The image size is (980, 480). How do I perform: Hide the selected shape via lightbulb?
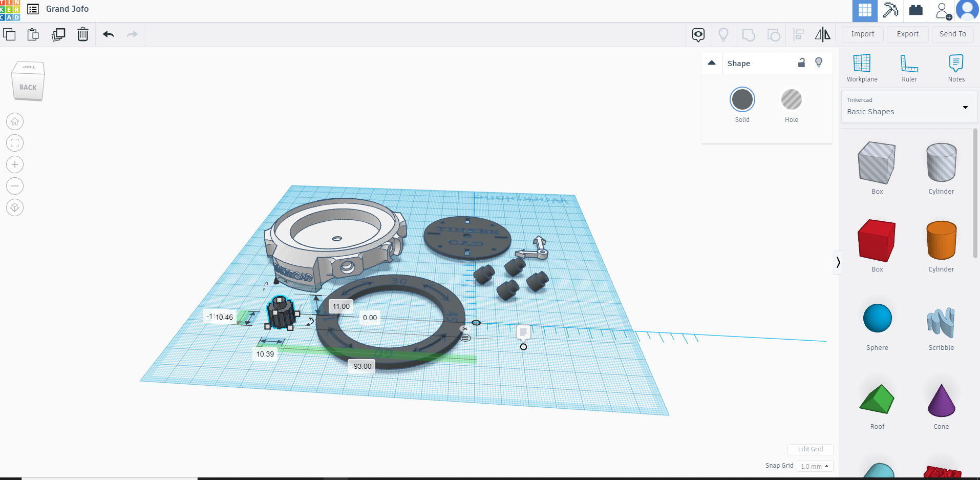click(819, 62)
